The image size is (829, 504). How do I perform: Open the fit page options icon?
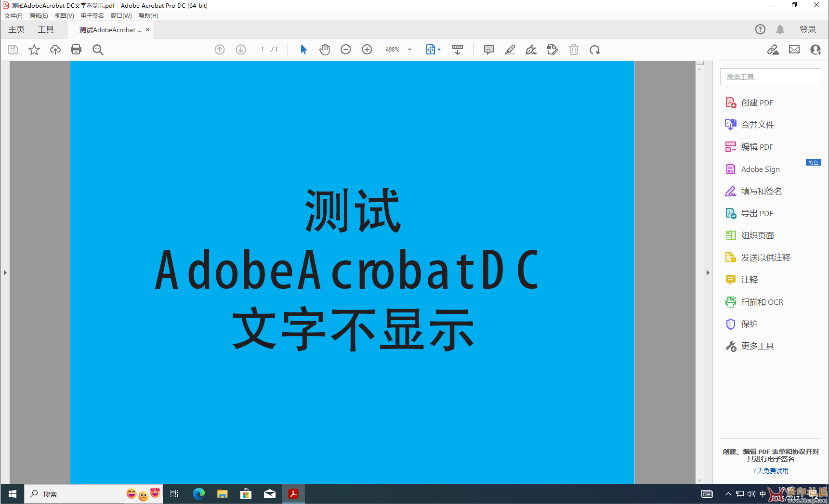[433, 50]
